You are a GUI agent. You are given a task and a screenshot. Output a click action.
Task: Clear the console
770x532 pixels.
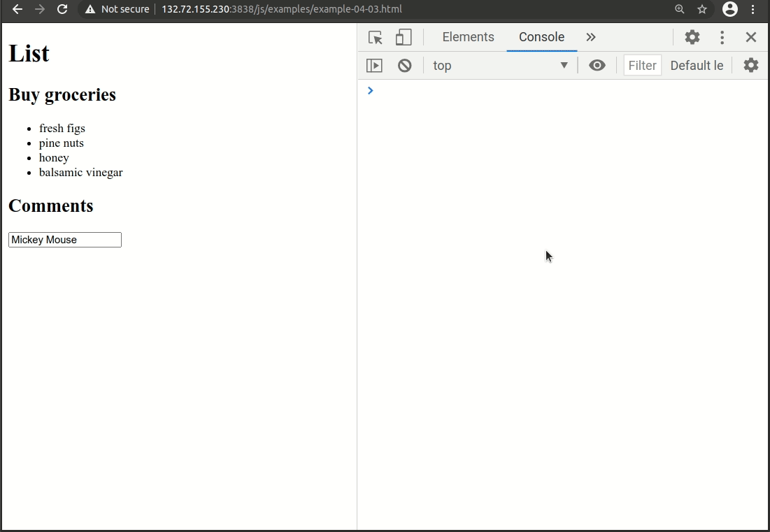[x=404, y=65]
